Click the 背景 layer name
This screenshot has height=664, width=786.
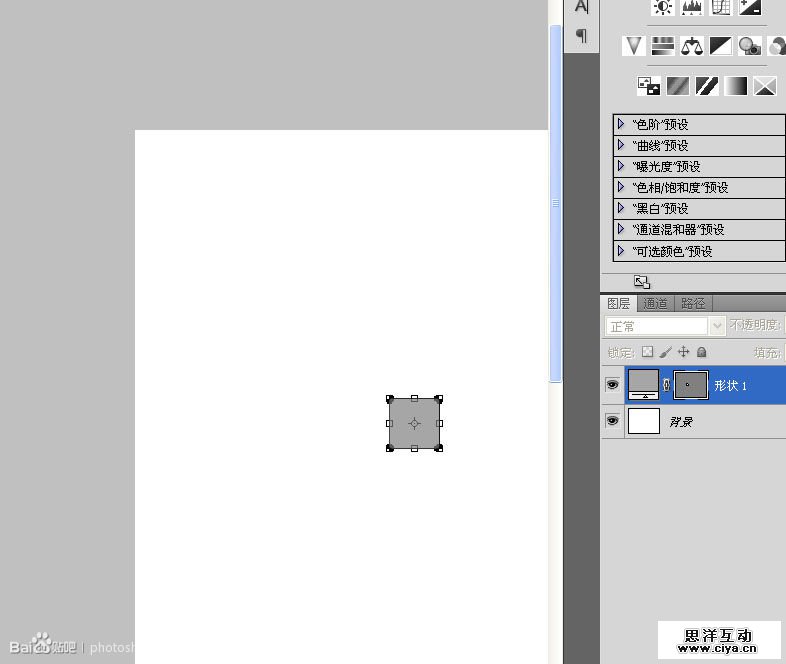click(x=681, y=423)
